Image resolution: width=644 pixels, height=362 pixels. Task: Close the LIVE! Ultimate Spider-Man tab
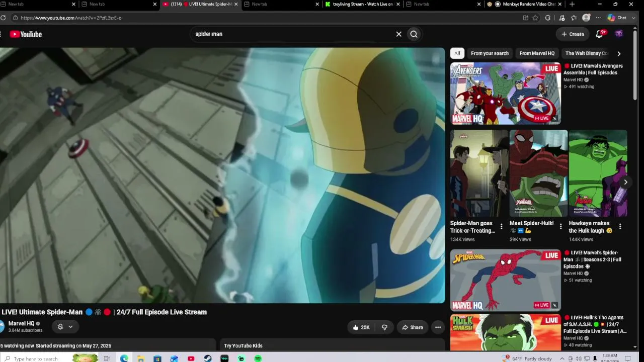(236, 4)
